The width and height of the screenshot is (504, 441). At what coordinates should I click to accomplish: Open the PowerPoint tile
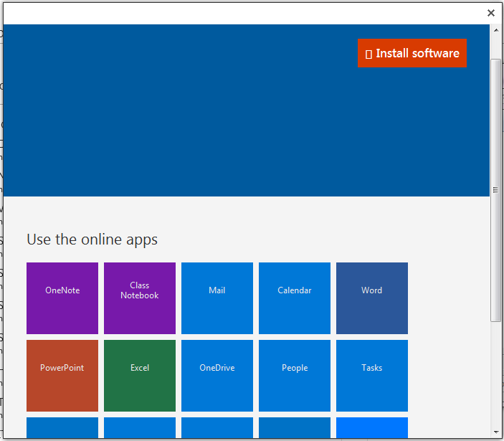62,376
